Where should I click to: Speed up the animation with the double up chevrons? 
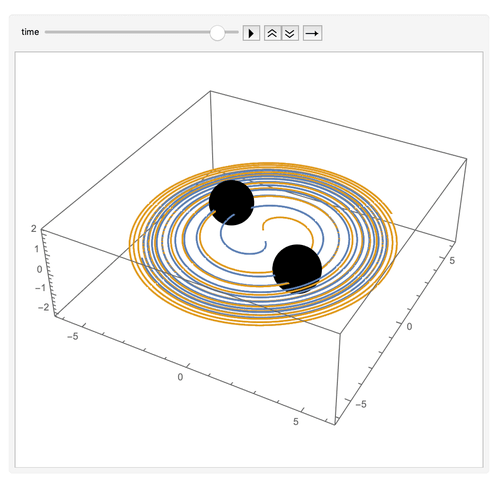273,33
